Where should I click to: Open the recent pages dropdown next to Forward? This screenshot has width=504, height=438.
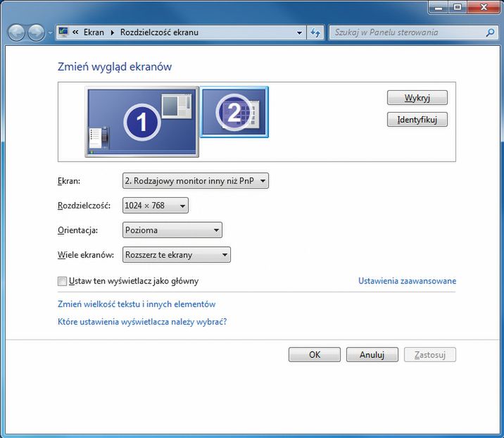[x=50, y=33]
